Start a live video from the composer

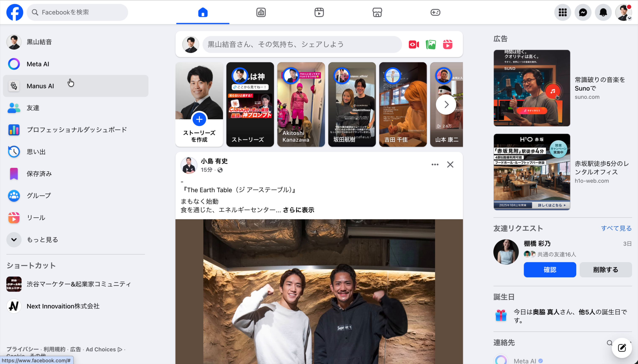(x=413, y=44)
